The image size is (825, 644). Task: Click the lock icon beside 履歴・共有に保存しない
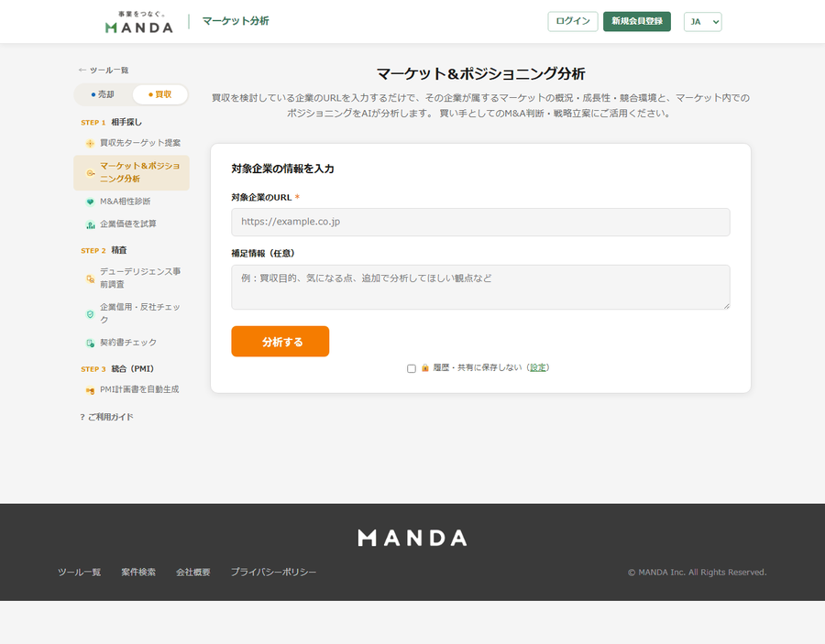[425, 368]
